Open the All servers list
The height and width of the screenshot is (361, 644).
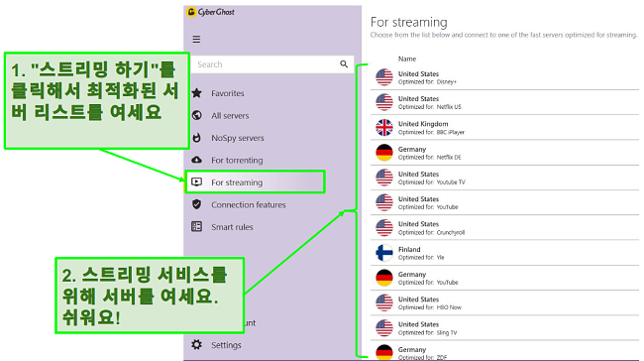point(230,116)
